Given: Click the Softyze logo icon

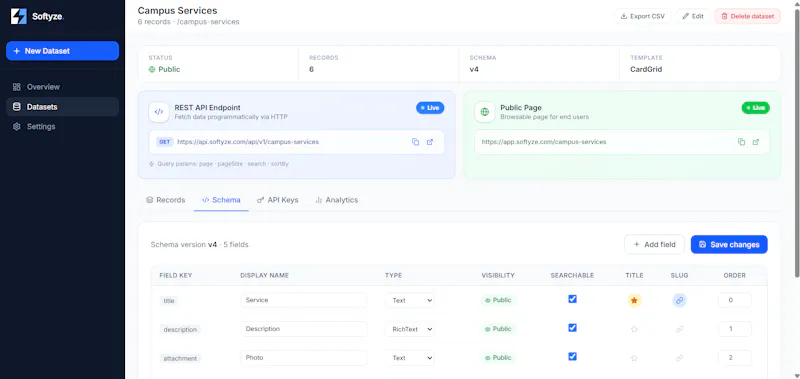Looking at the screenshot, I should (x=19, y=16).
